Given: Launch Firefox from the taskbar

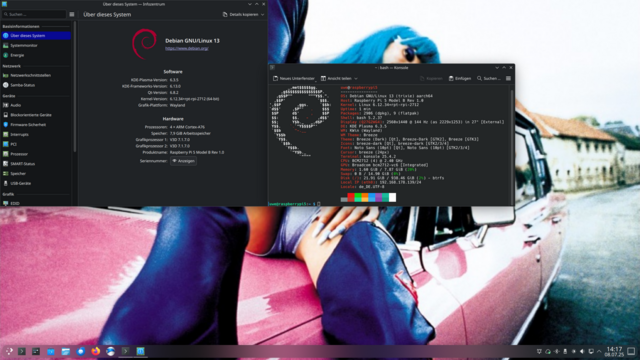Looking at the screenshot, I should [96, 351].
